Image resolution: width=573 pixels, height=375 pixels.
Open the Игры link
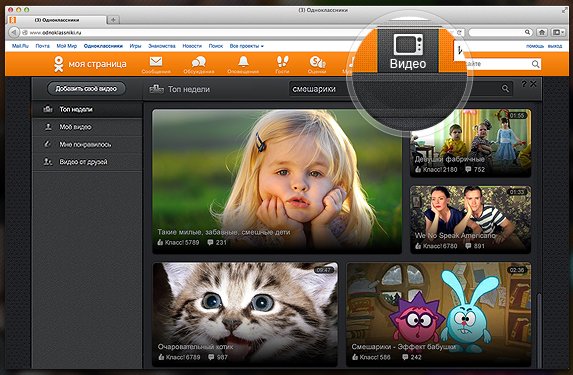click(135, 46)
